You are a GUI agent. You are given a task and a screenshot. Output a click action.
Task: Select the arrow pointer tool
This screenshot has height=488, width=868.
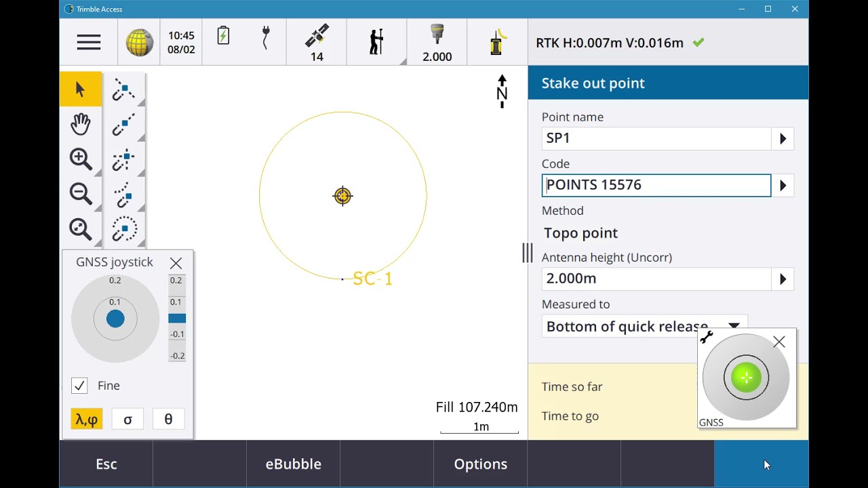[81, 89]
